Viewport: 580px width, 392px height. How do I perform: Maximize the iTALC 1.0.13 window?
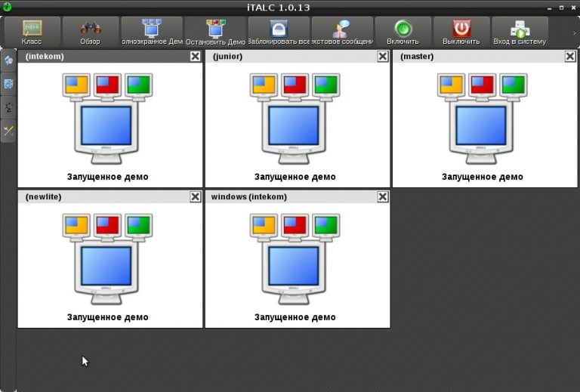(561, 8)
